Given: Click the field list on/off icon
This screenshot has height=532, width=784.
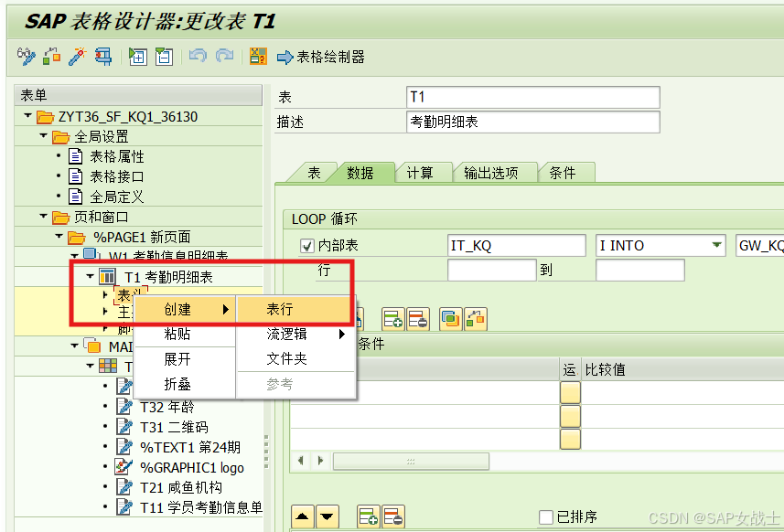Looking at the screenshot, I should 258,57.
